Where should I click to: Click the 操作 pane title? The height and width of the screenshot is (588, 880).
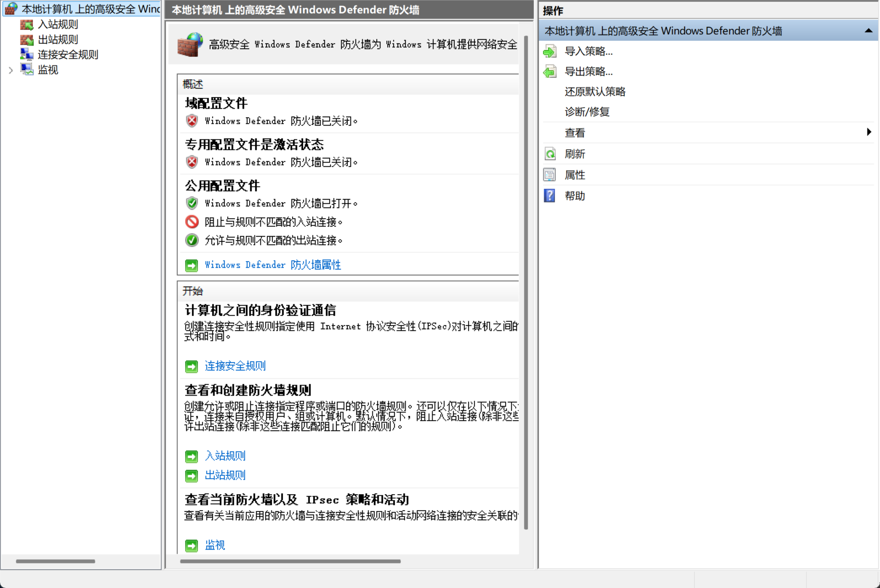[x=553, y=11]
